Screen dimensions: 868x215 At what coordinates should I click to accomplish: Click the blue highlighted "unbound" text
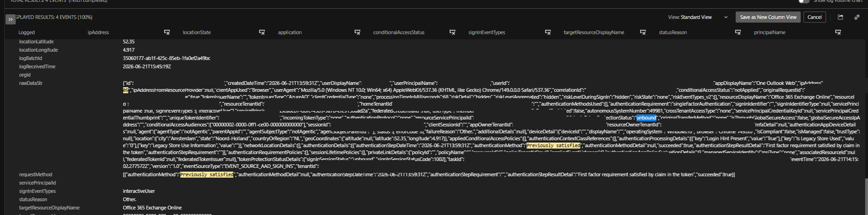point(646,118)
